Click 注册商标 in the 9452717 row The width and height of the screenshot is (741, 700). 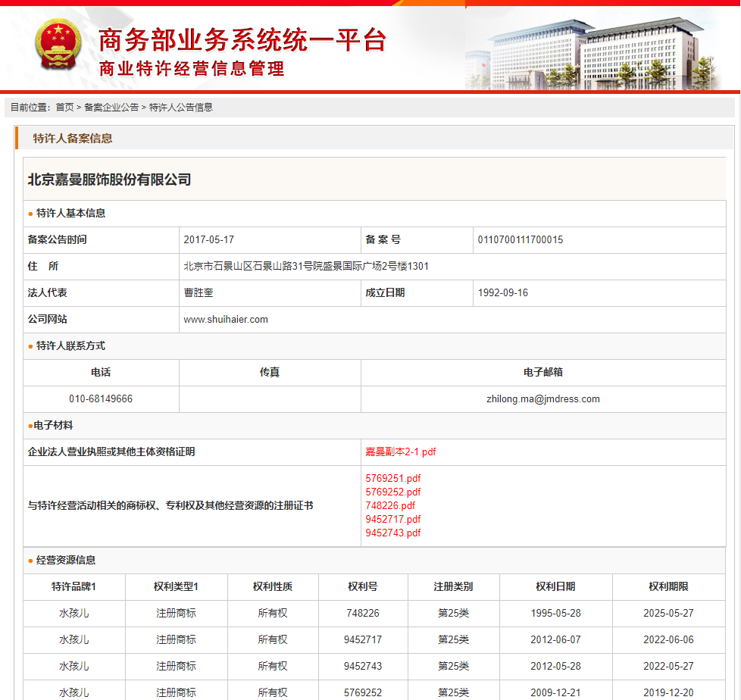point(176,639)
